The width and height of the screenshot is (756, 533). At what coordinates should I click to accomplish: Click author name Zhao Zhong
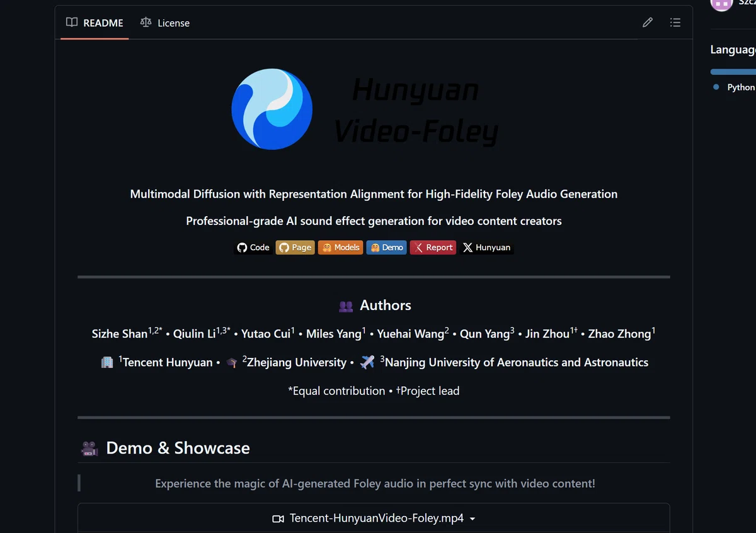pos(619,334)
